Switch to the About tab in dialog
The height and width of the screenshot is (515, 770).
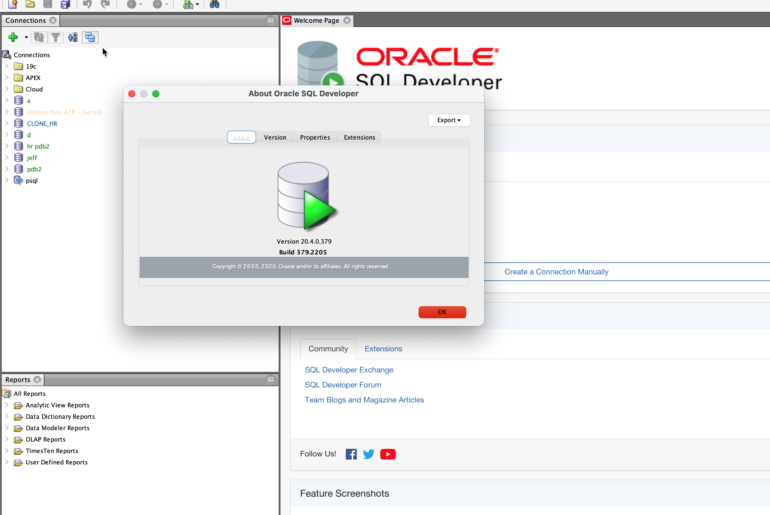[241, 137]
